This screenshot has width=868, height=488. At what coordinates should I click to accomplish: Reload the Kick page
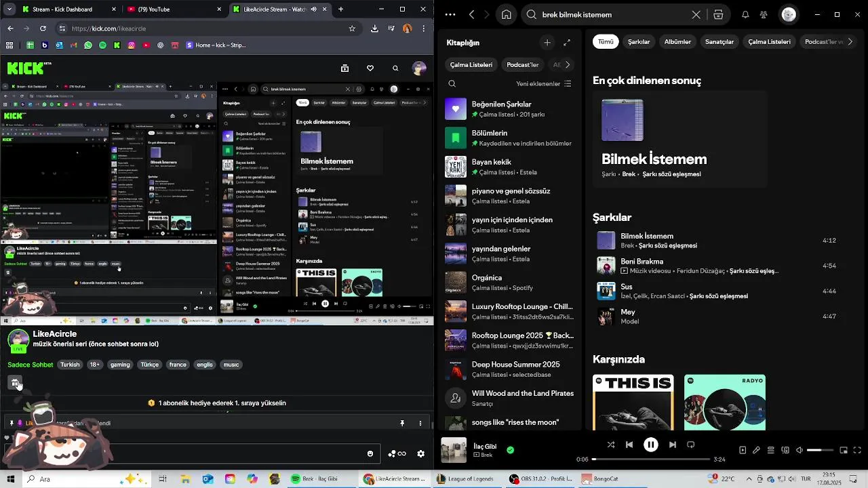tap(43, 28)
